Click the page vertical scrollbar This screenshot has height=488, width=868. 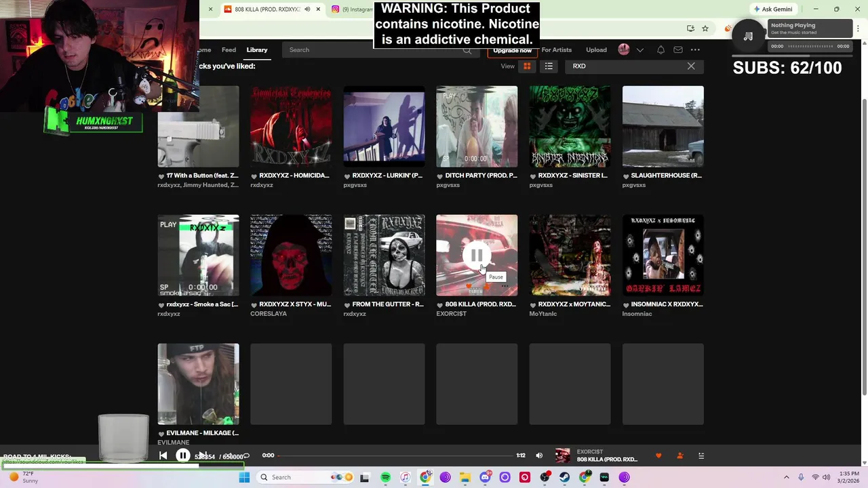[864, 247]
